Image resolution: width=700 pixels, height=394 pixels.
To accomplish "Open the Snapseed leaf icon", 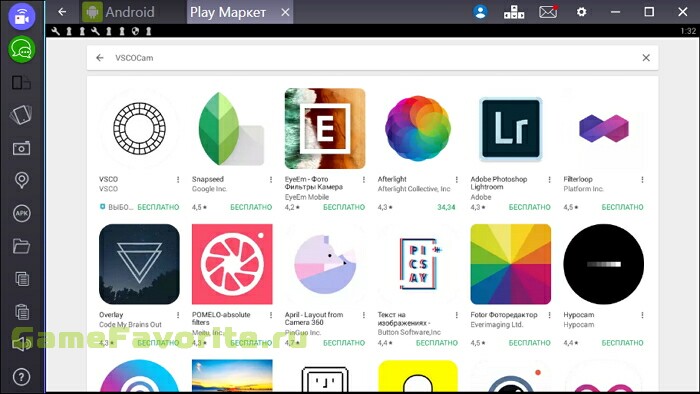I will click(x=232, y=129).
